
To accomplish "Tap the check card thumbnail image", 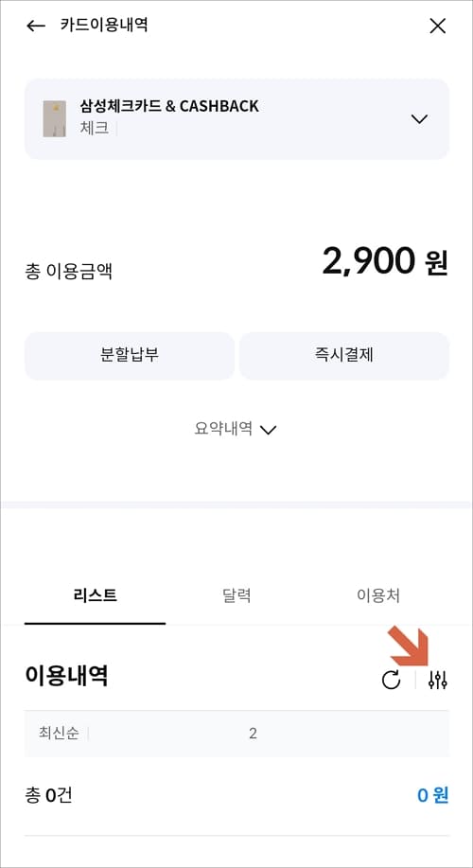I will point(55,118).
